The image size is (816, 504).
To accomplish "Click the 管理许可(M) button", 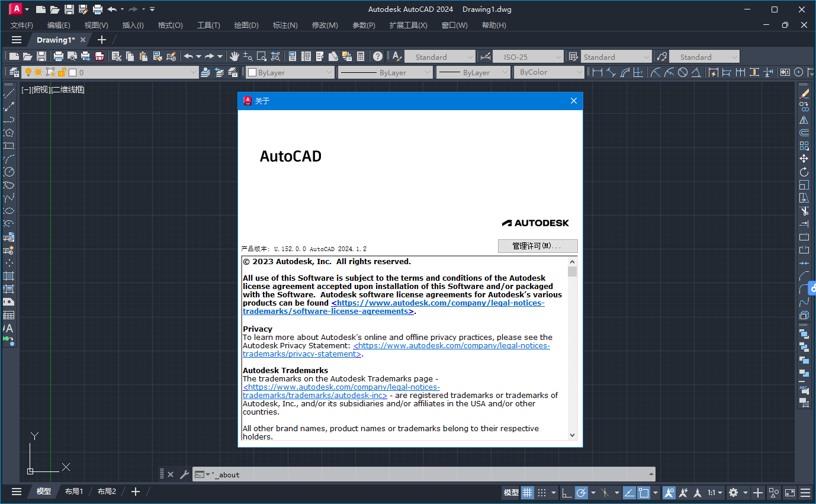I will (x=538, y=246).
